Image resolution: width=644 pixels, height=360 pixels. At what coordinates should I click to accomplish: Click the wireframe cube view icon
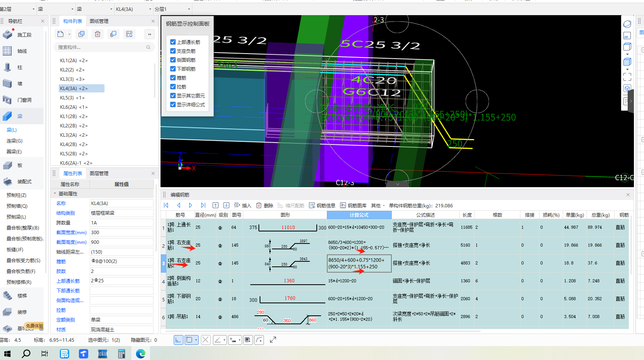pyautogui.click(x=627, y=47)
